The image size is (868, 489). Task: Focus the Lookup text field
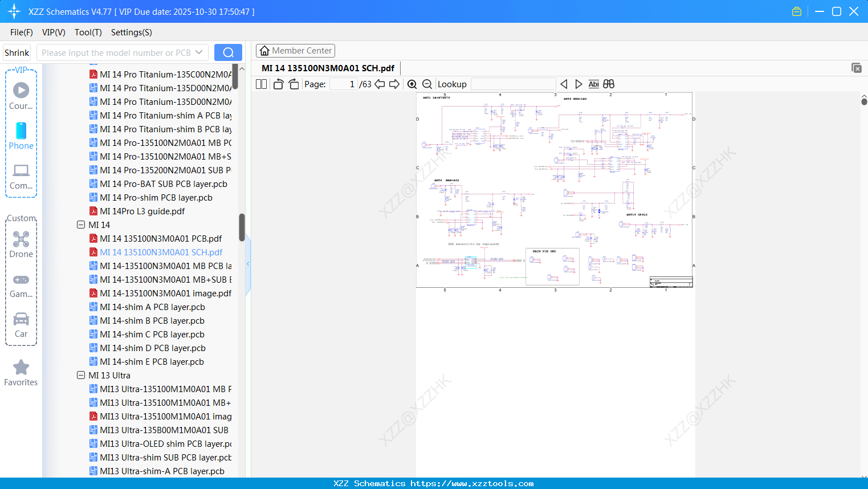pos(513,84)
